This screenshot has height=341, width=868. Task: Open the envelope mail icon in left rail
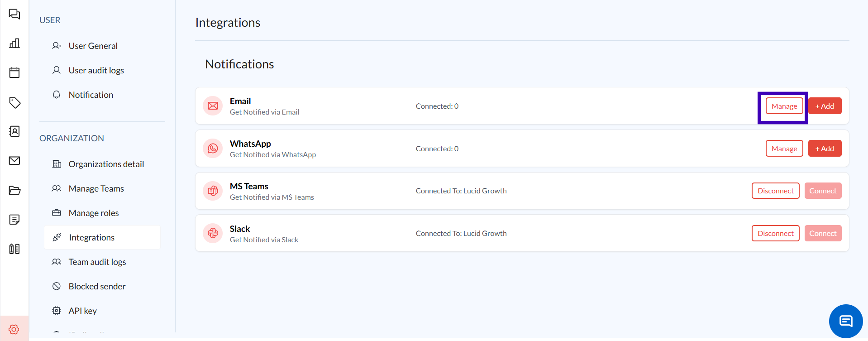tap(14, 161)
